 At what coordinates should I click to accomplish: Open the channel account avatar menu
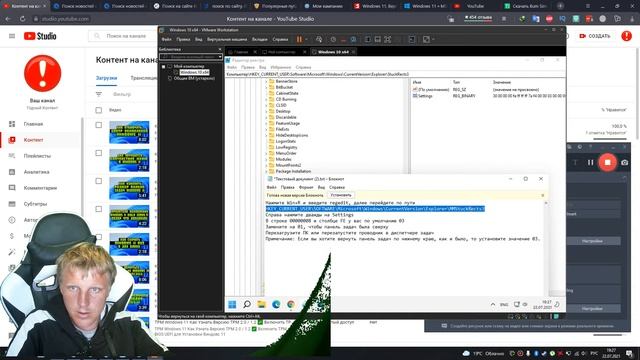(x=626, y=36)
